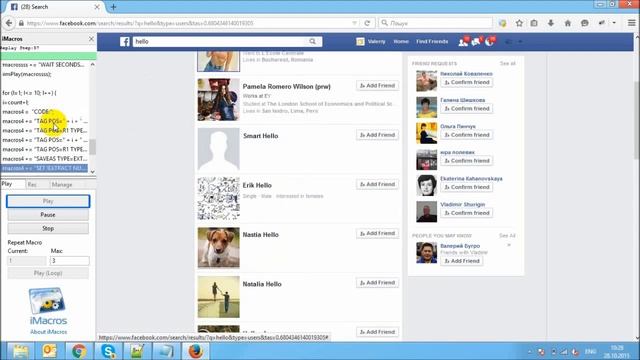
Task: See all people you may know
Action: tap(507, 236)
